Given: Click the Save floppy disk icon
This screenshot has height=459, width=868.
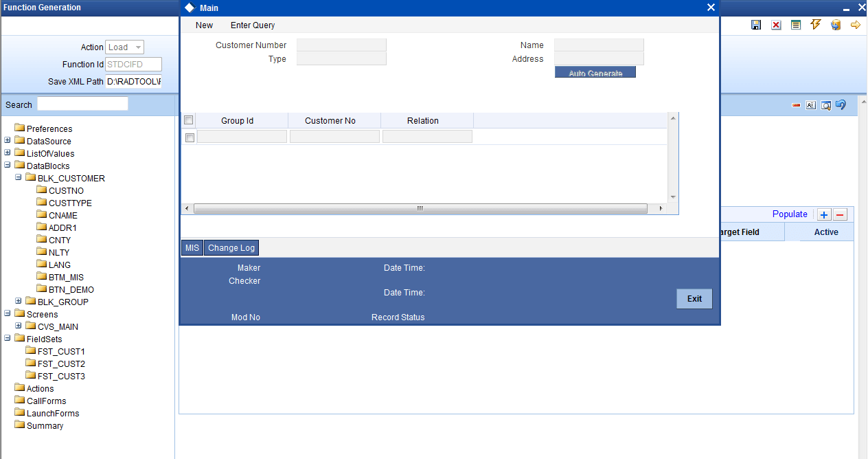Looking at the screenshot, I should 756,25.
